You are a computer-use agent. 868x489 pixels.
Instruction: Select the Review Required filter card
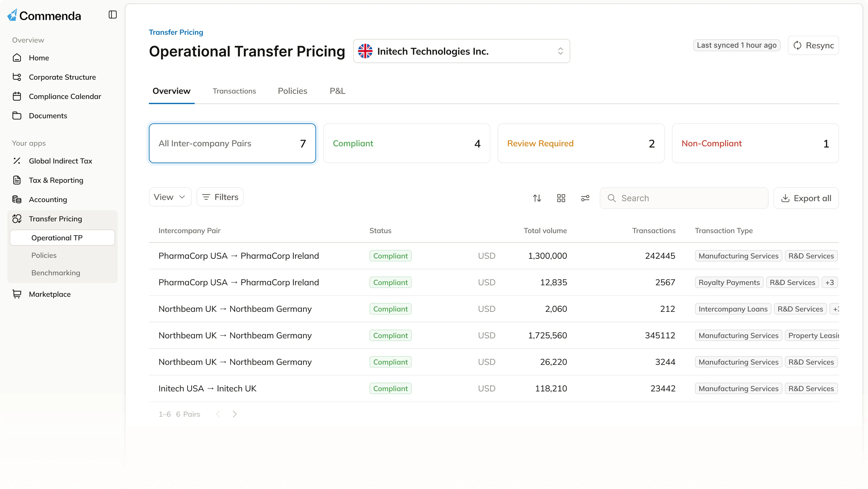coord(580,143)
